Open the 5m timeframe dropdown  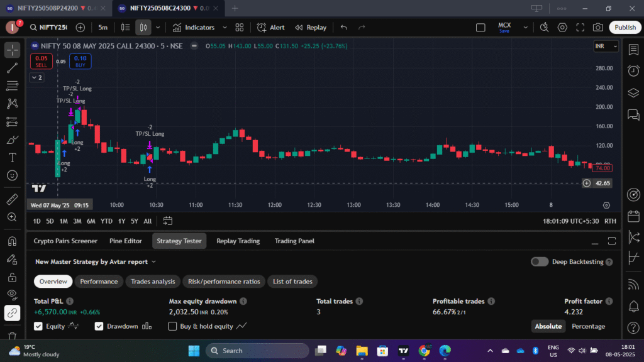[103, 28]
